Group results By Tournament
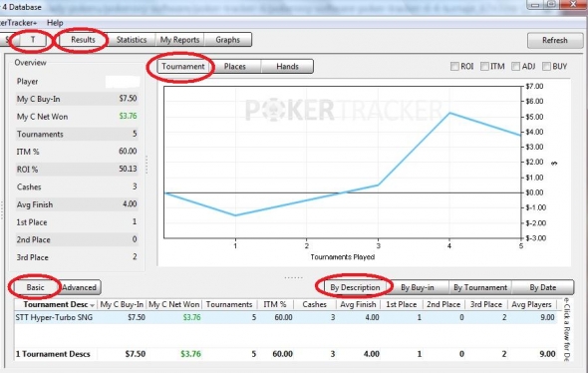The height and width of the screenshot is (373, 588). click(x=480, y=287)
